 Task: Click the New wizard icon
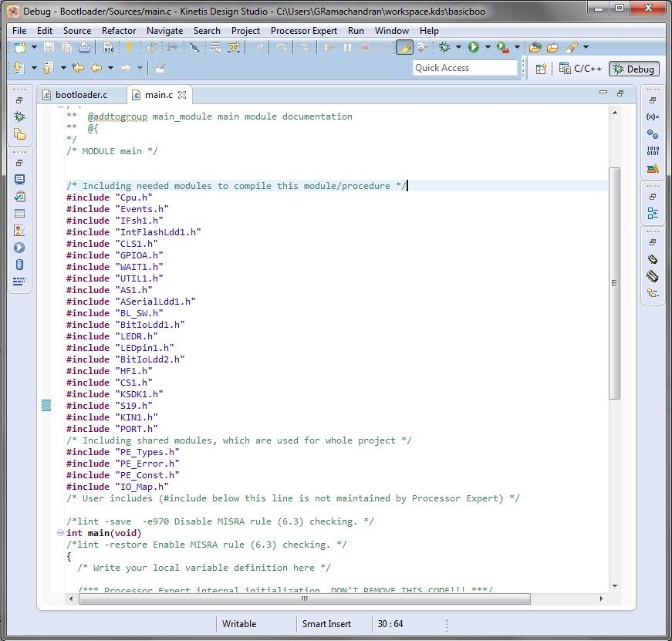coord(20,48)
